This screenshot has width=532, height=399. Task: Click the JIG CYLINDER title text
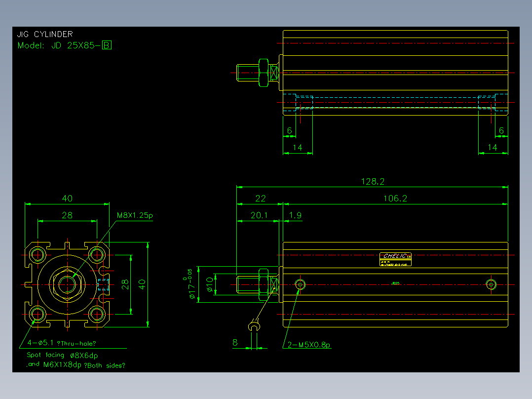point(45,34)
